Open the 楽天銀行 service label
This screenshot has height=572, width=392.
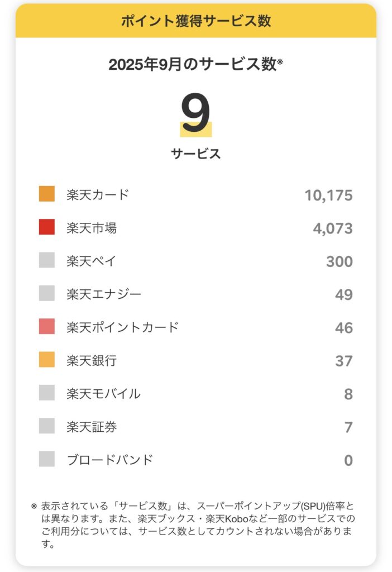[92, 360]
